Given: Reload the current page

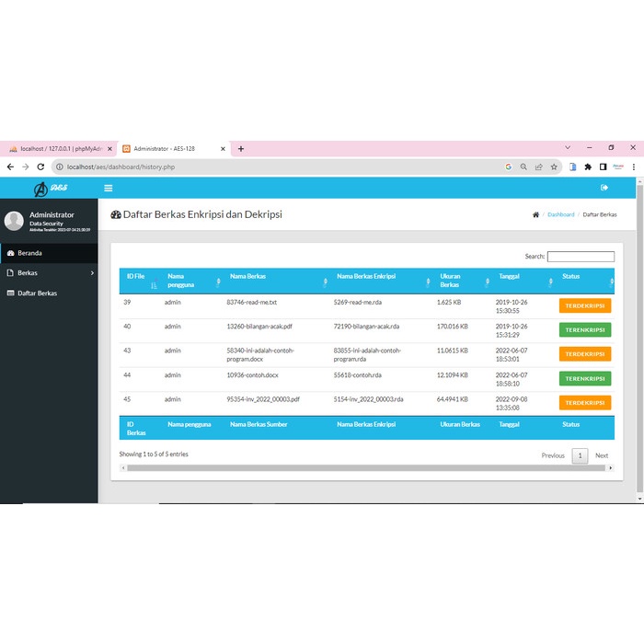Looking at the screenshot, I should 40,167.
